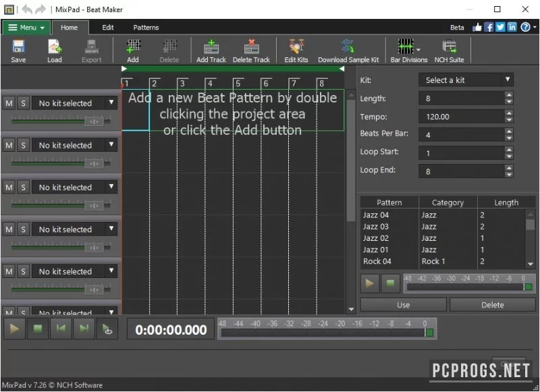Click the Delete pattern toolbar icon
540x392 pixels.
[169, 51]
